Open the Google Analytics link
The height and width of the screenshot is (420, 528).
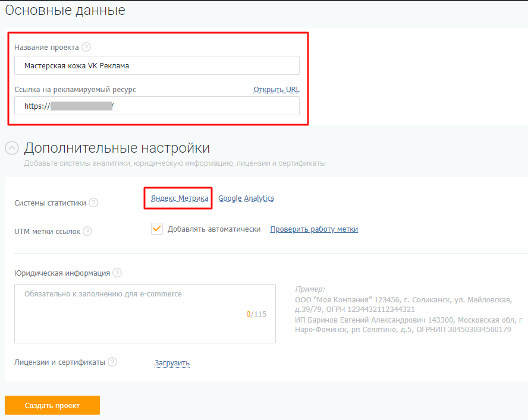[x=246, y=198]
